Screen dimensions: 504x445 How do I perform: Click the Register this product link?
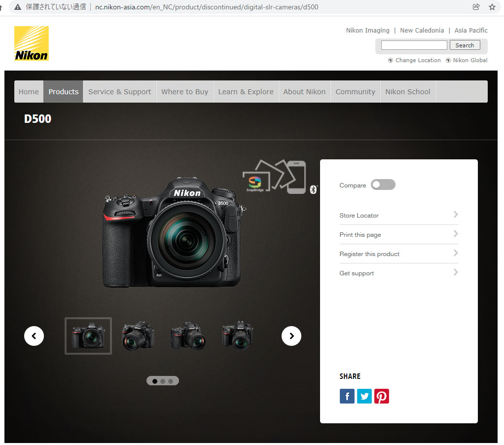[x=369, y=254]
